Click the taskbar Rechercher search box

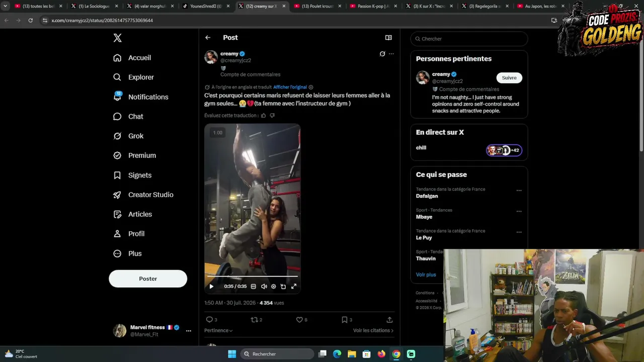tap(277, 354)
